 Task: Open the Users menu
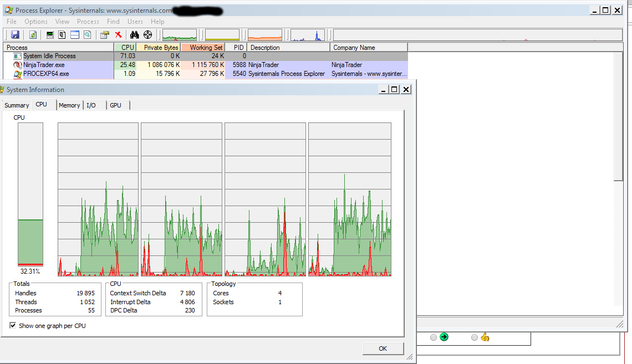135,22
